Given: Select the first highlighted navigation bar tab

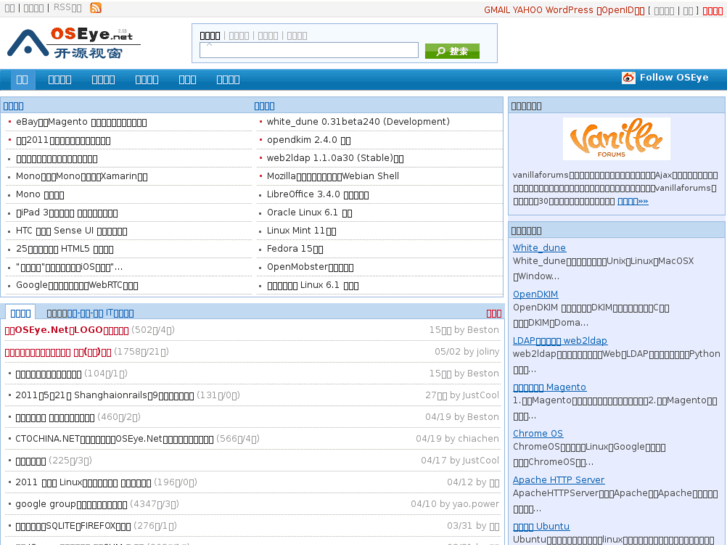Looking at the screenshot, I should (22, 80).
